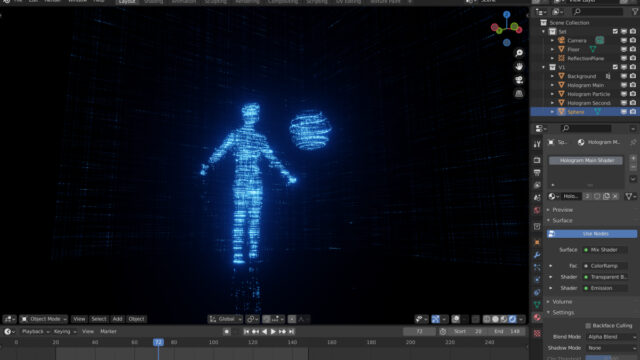Open the Object Constraints properties tab
Image resolution: width=640 pixels, height=360 pixels.
pos(537,292)
